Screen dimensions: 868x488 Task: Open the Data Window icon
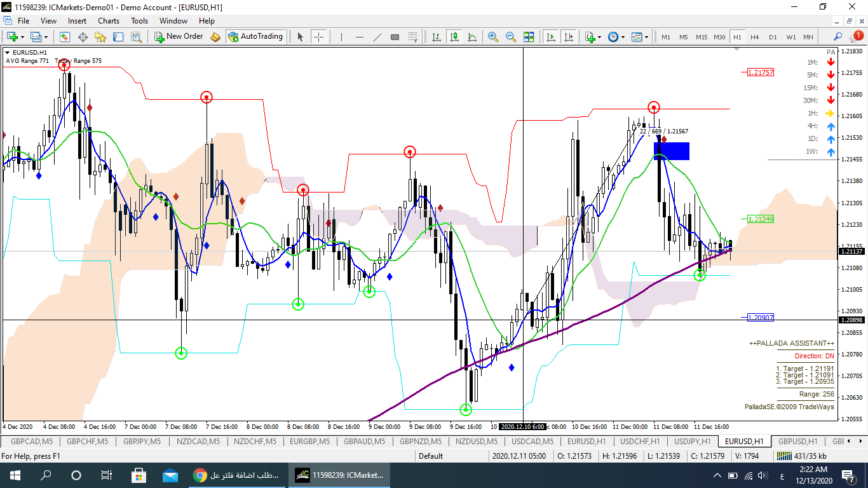pos(83,37)
